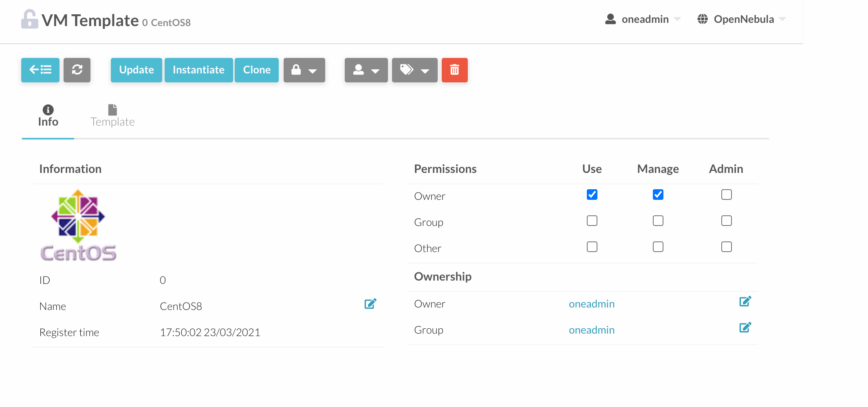Click the Instantiate button
868x407 pixels.
coord(199,70)
